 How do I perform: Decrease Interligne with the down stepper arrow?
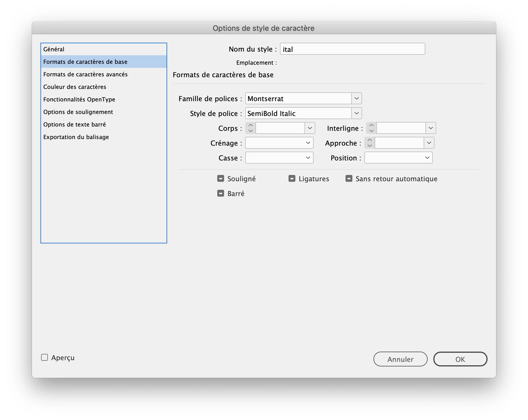(371, 131)
